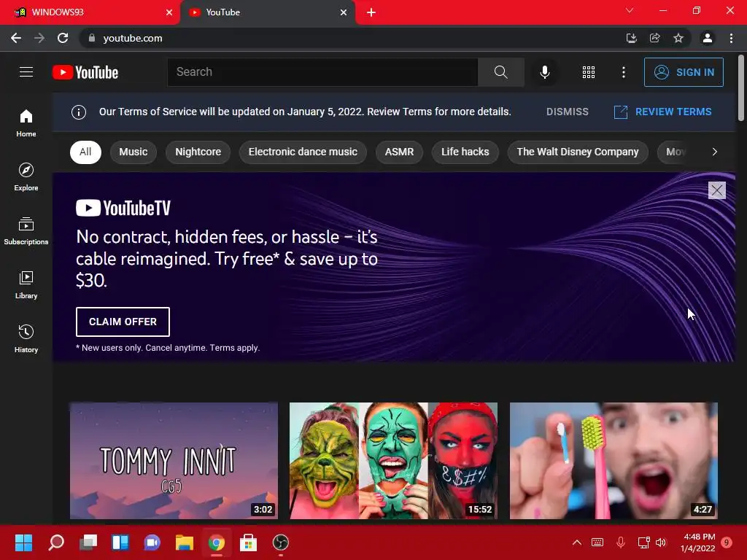Click the CLAIM OFFER button
The image size is (747, 560).
click(123, 322)
